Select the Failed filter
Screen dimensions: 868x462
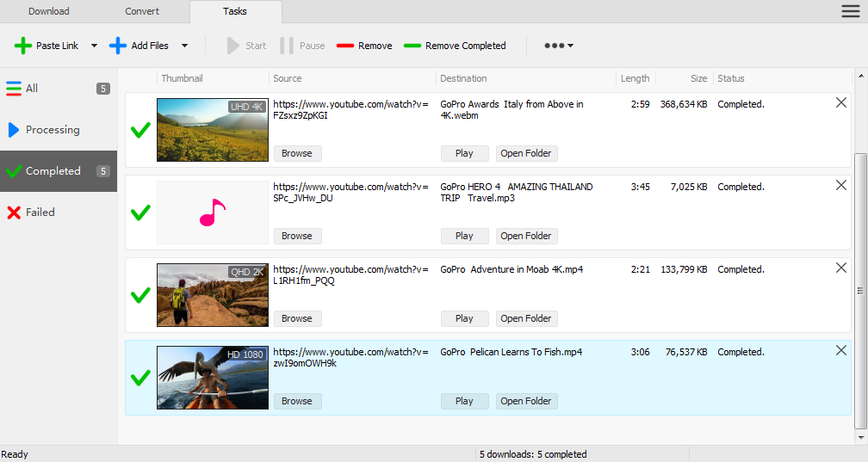tap(59, 212)
